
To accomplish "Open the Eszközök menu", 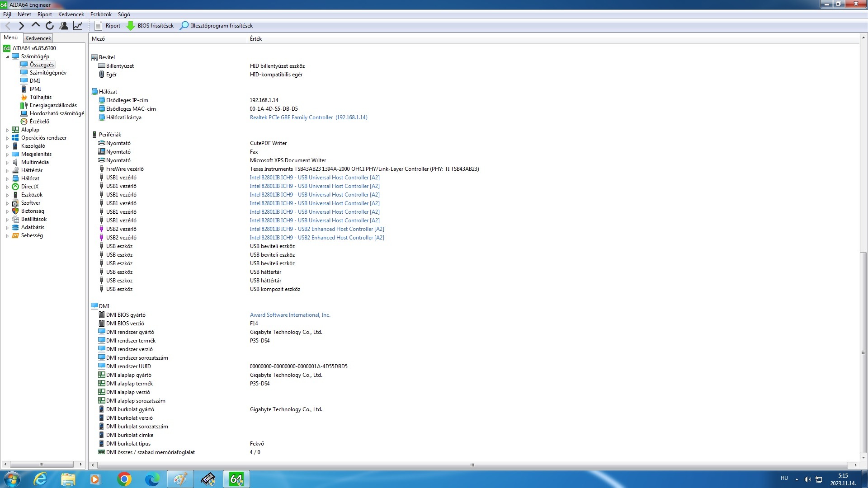I will 100,14.
